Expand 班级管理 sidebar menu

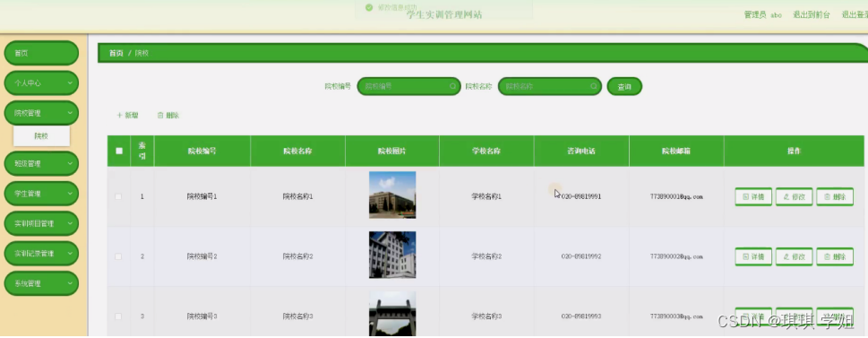pyautogui.click(x=41, y=164)
